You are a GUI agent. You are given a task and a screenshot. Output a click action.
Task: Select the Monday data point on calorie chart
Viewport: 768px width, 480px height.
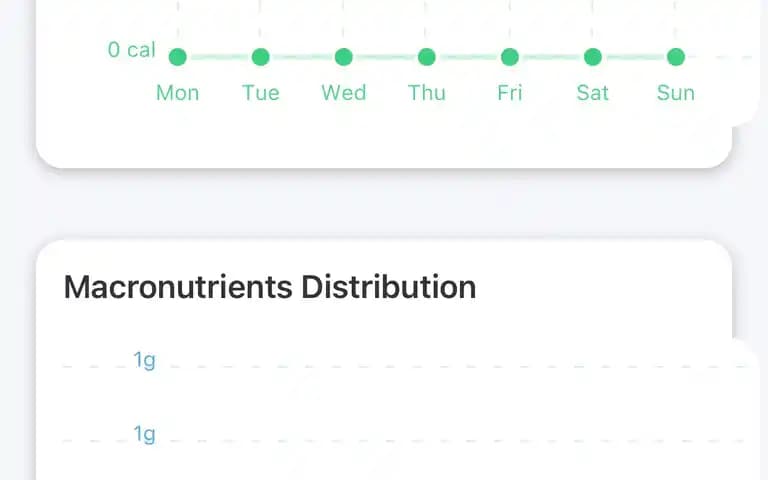pos(177,57)
